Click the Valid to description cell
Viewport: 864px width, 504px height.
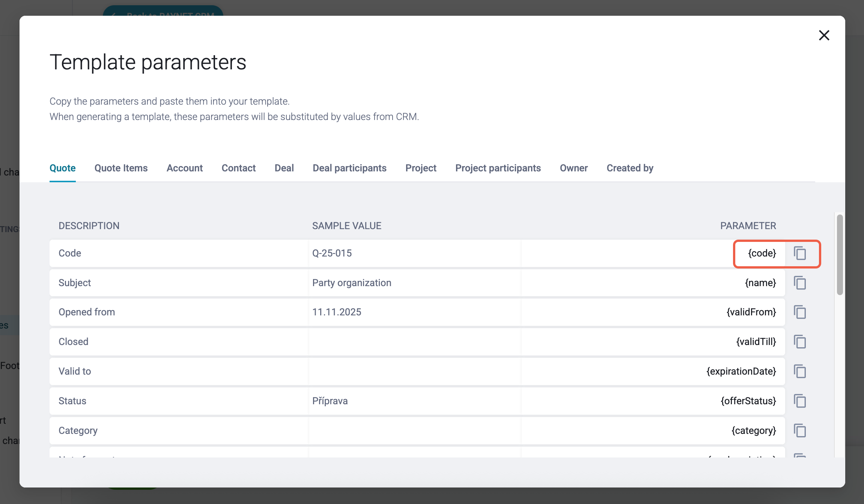point(179,371)
